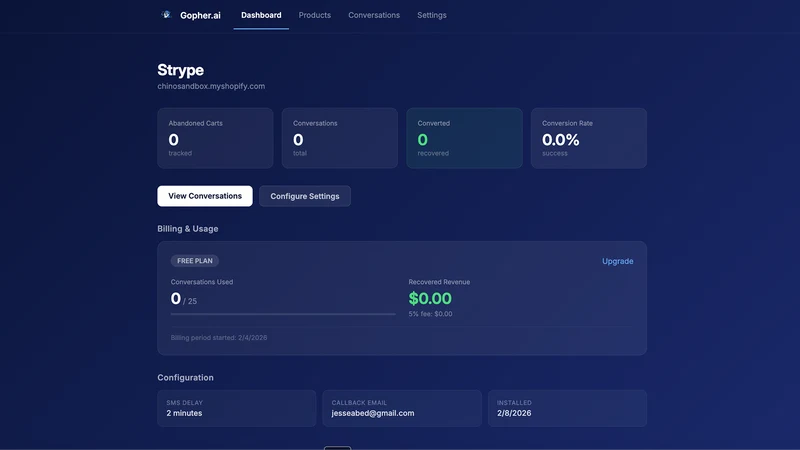Click the "0 / 25" conversations used value
Image resolution: width=800 pixels, height=450 pixels.
(184, 298)
